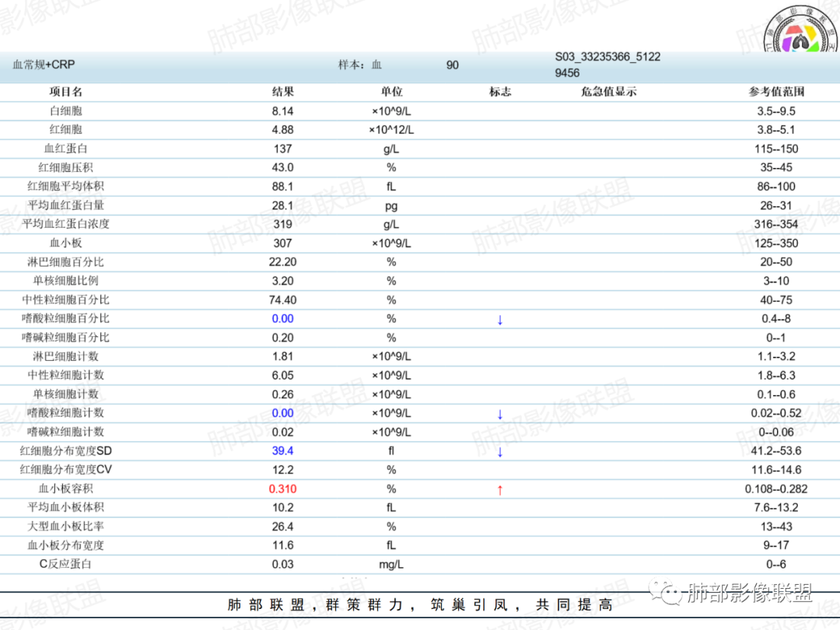Select the 平均血红蛋白浓度 row label
The image size is (840, 630).
click(x=66, y=224)
